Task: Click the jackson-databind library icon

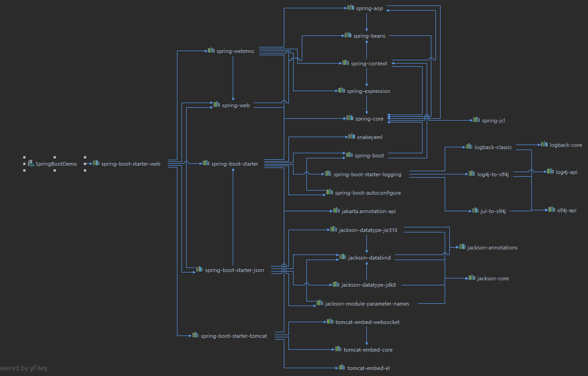Action: pos(343,257)
